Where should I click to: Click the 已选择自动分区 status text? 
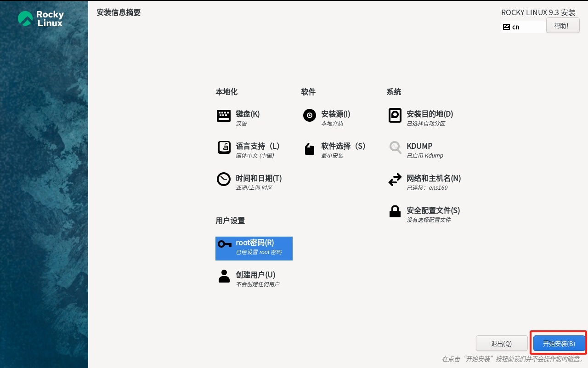click(x=426, y=124)
